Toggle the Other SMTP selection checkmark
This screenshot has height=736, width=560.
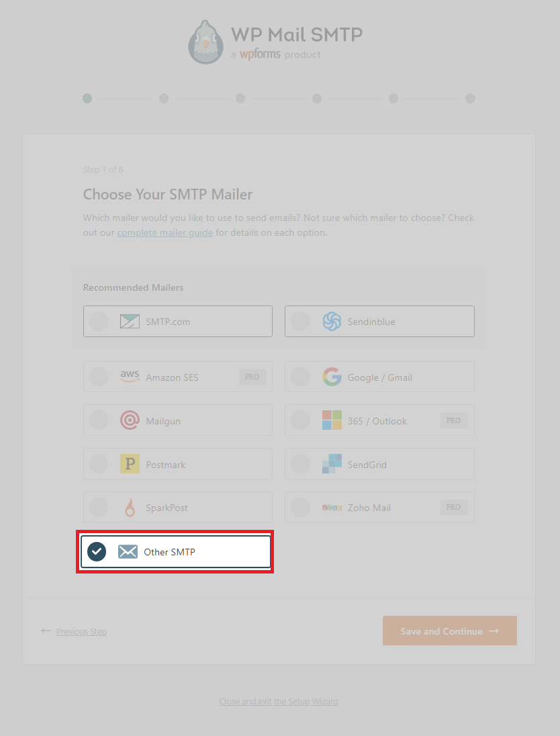pos(97,551)
